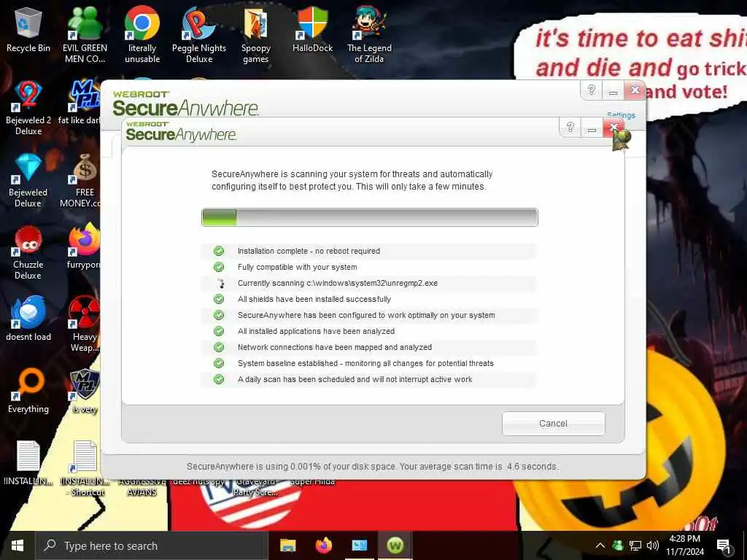The width and height of the screenshot is (747, 560).
Task: Select The Legend of Zilda shortcut
Action: (x=369, y=36)
